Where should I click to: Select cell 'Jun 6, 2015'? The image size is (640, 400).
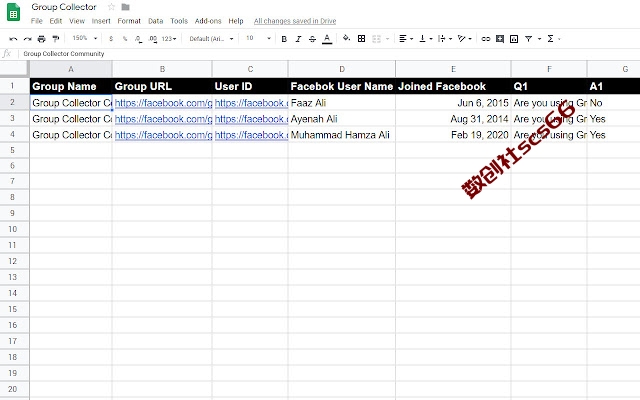click(x=453, y=103)
